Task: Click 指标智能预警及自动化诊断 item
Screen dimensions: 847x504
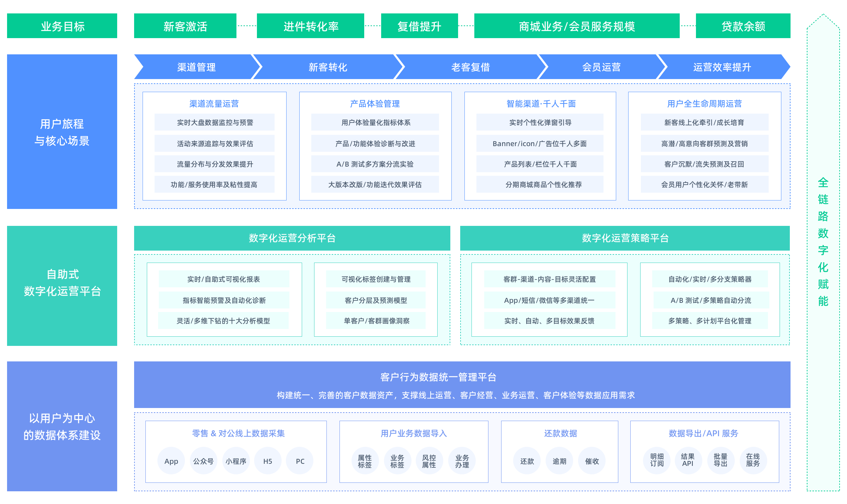Action: pos(224,300)
